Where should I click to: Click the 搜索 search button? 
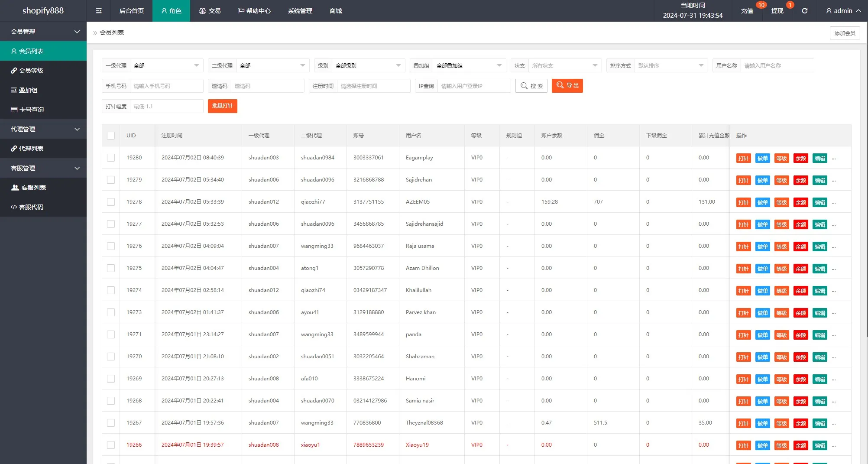[531, 86]
